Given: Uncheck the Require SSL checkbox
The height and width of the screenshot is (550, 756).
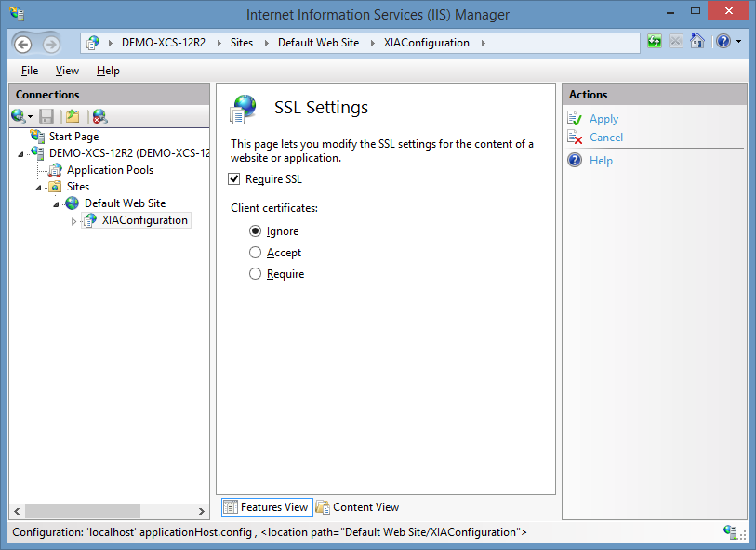Looking at the screenshot, I should click(233, 179).
